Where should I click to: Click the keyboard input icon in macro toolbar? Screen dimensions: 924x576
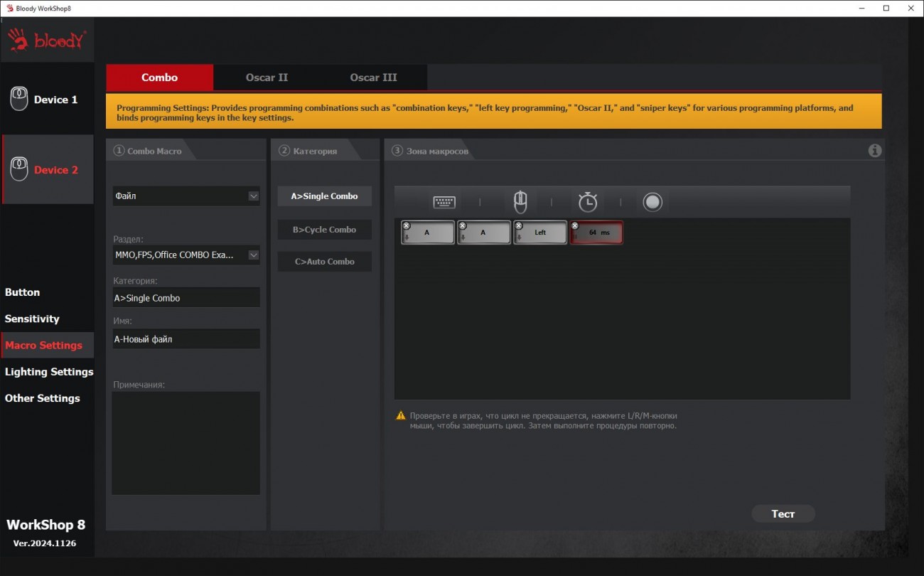(x=444, y=203)
